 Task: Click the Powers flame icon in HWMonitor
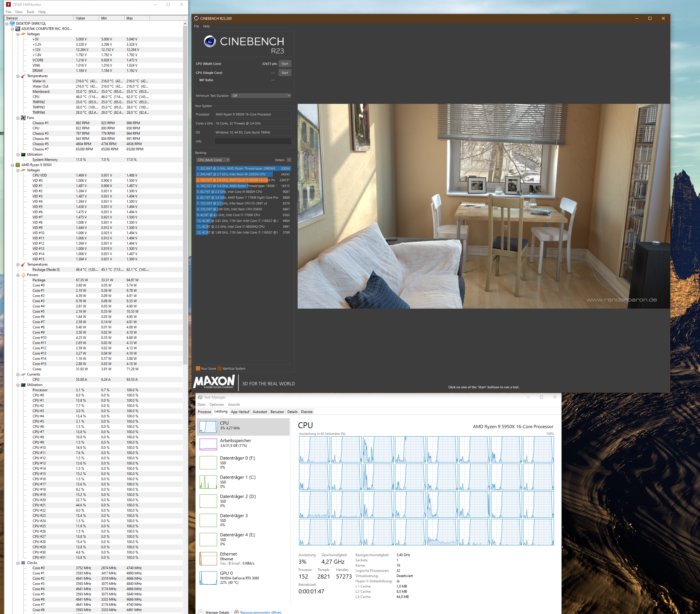tap(23, 275)
